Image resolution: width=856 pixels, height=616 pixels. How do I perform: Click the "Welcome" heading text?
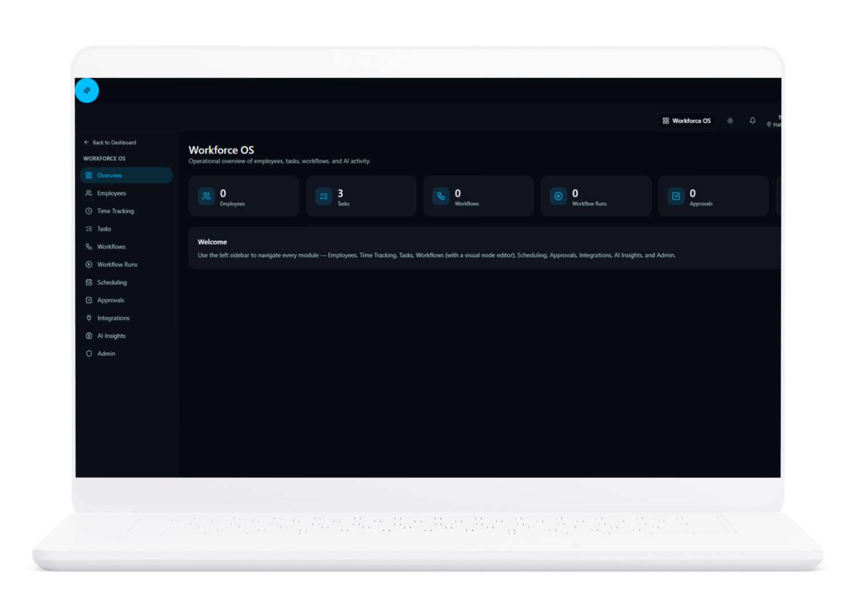point(212,242)
